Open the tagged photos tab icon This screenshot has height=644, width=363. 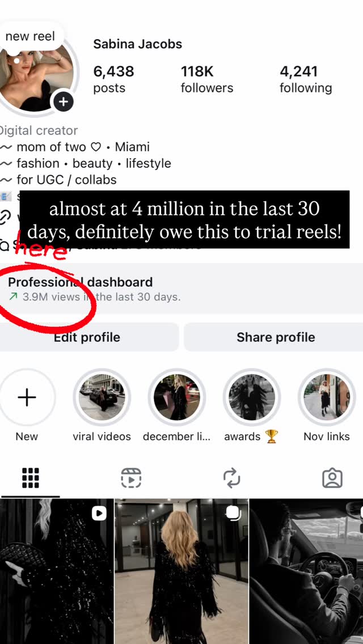(332, 478)
